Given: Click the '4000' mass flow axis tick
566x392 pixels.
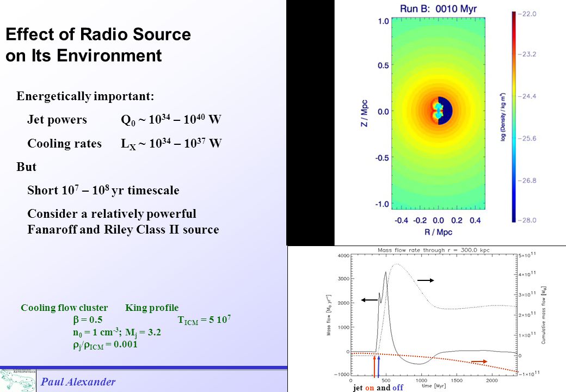Looking at the screenshot, I should pyautogui.click(x=343, y=255).
